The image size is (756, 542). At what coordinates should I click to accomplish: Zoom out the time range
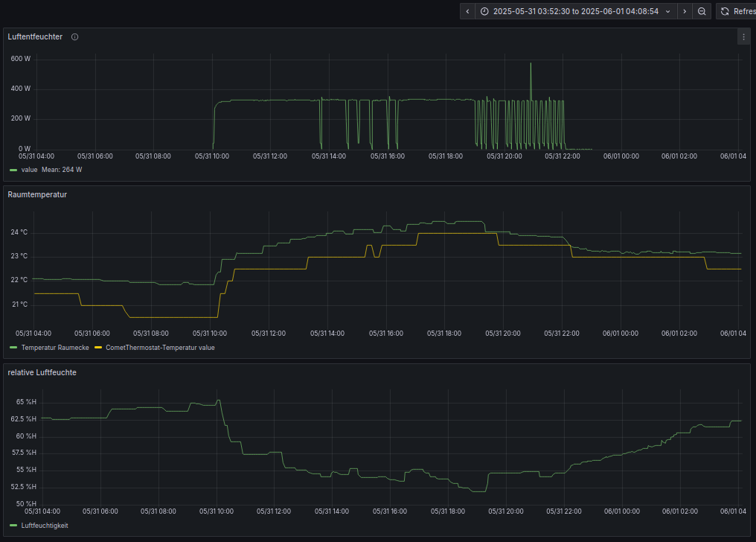point(702,11)
